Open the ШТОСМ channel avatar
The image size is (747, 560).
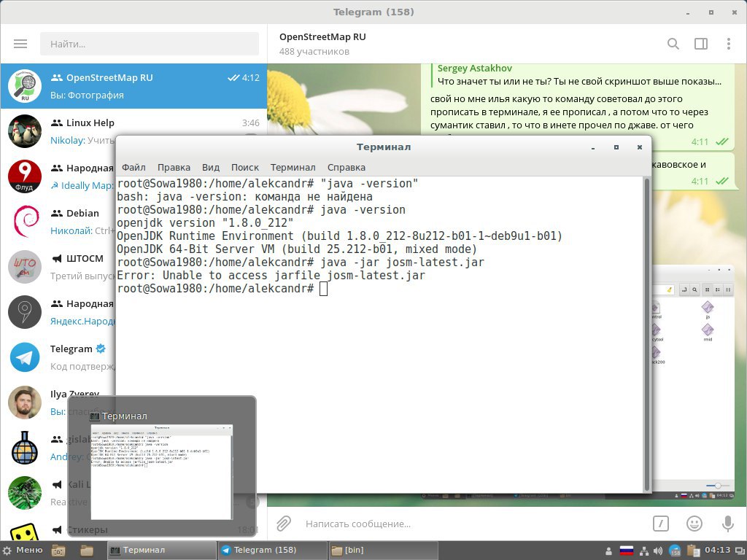tap(25, 267)
